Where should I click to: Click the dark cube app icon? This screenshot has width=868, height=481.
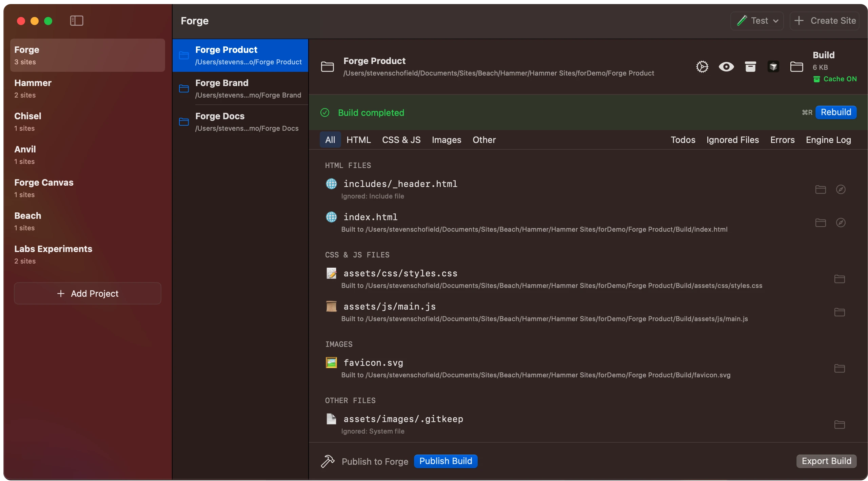773,67
